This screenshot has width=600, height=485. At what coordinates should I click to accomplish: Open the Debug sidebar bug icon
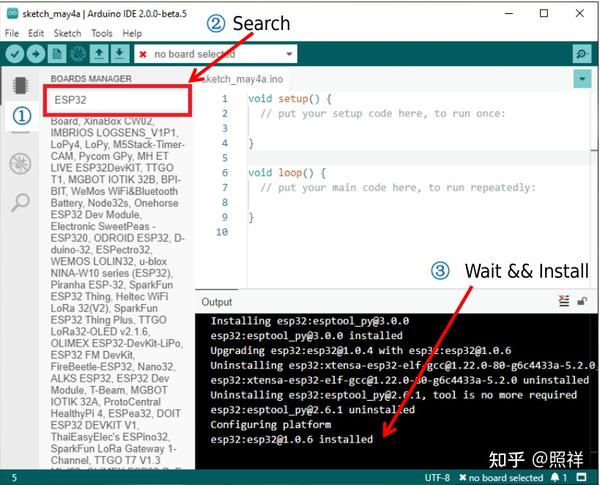click(x=20, y=164)
